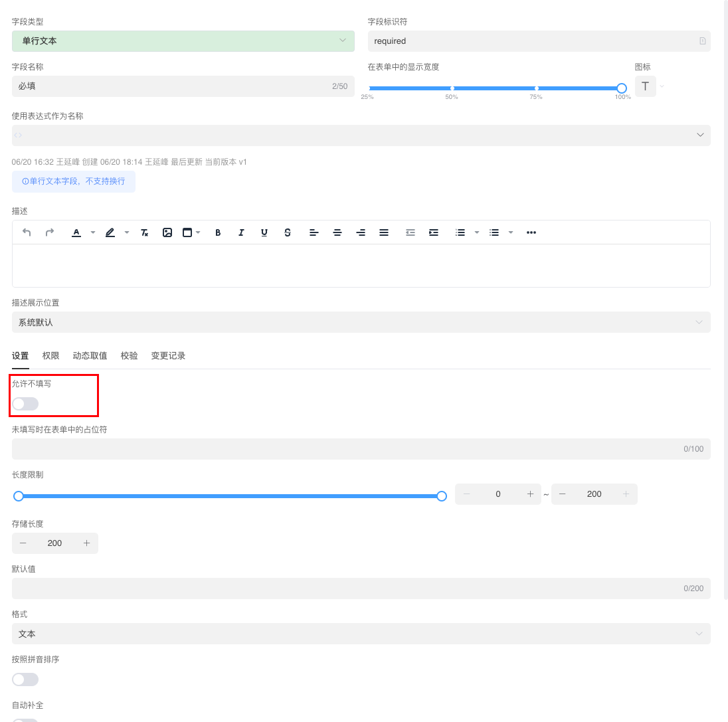Click the 单行文本字段，不支持换行 info chip

(73, 181)
